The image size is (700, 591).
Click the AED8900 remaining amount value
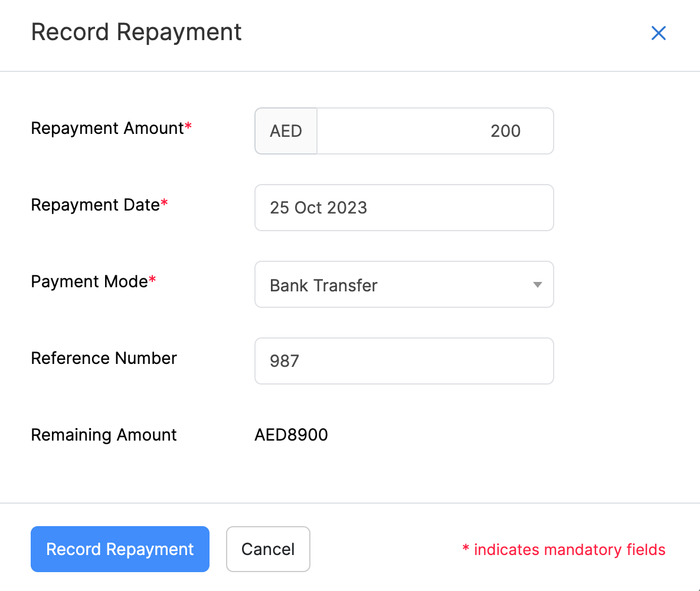[291, 435]
